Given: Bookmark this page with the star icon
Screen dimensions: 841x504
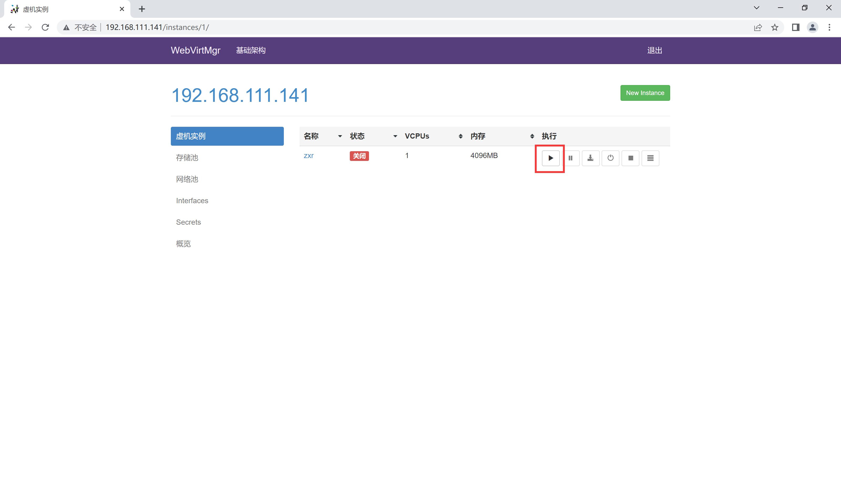Looking at the screenshot, I should 775,27.
